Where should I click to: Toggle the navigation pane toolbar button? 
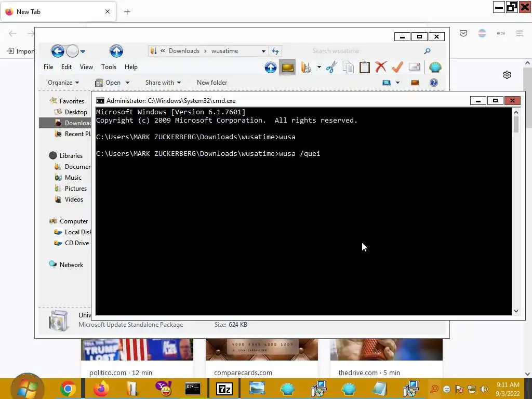coord(287,68)
